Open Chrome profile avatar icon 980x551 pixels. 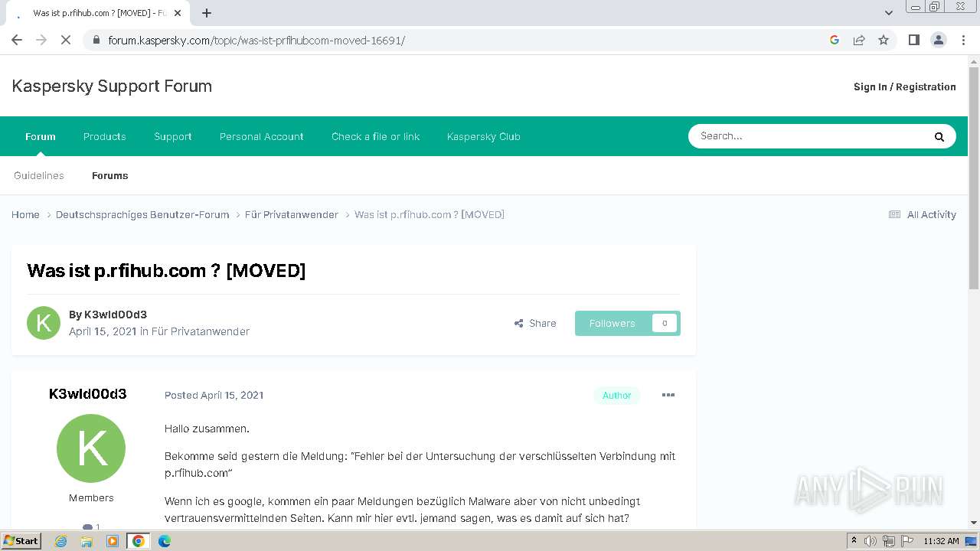point(939,40)
